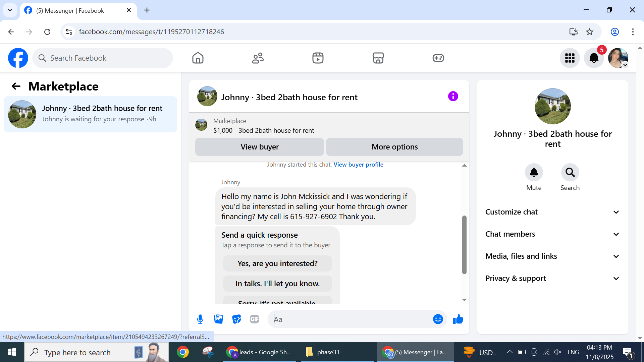Open the Chrome three-dot menu

point(633,32)
